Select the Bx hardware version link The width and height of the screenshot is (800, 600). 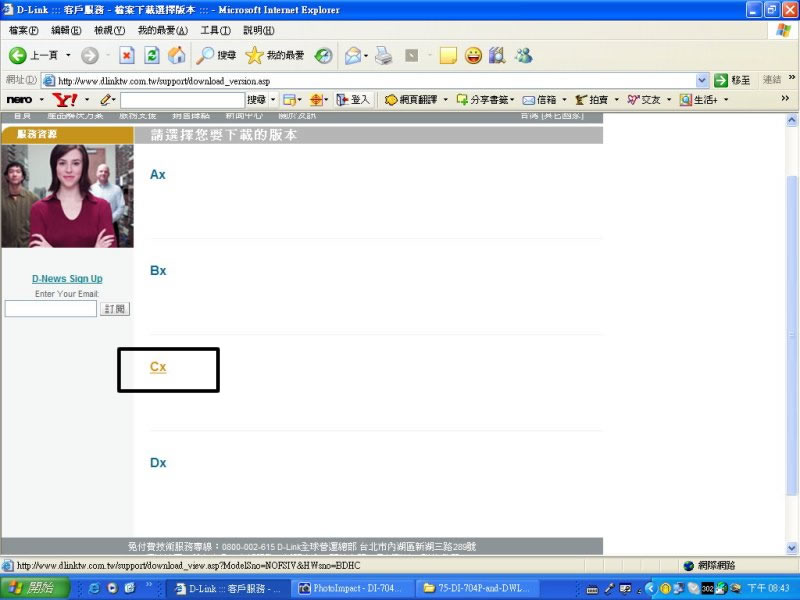click(158, 270)
